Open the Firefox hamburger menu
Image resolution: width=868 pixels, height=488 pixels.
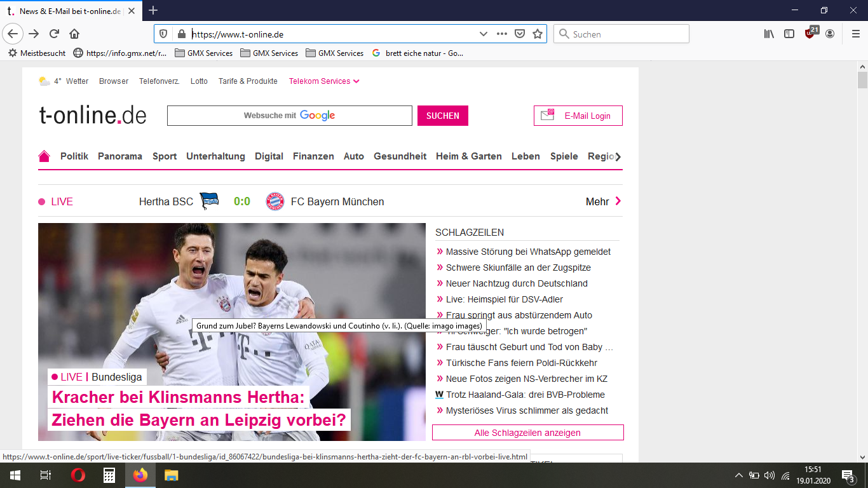(x=855, y=34)
